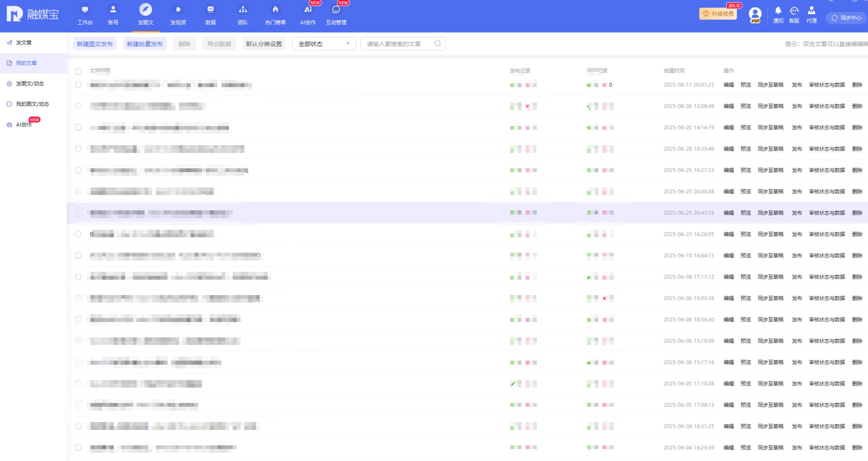This screenshot has height=461, width=868.
Task: Toggle the select-all checkbox in table header
Action: (78, 71)
